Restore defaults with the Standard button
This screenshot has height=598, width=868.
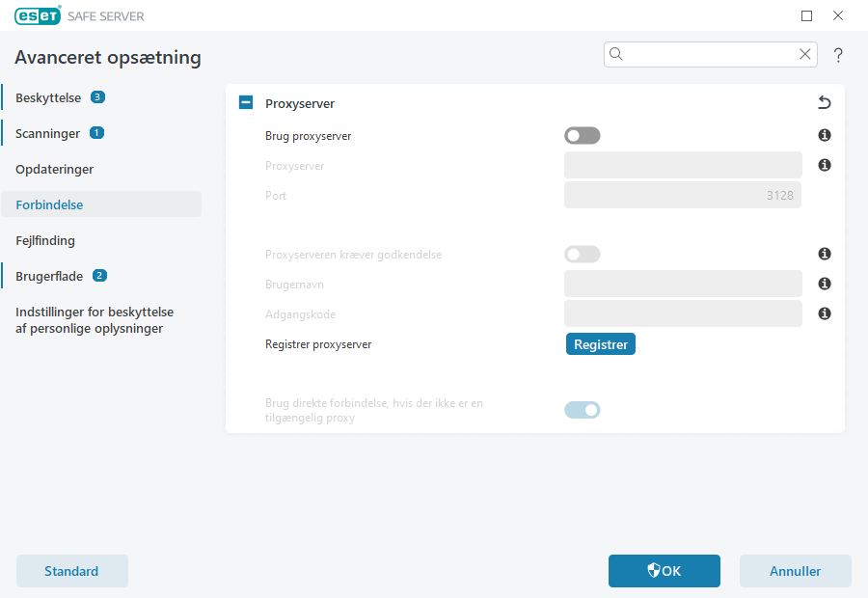71,570
